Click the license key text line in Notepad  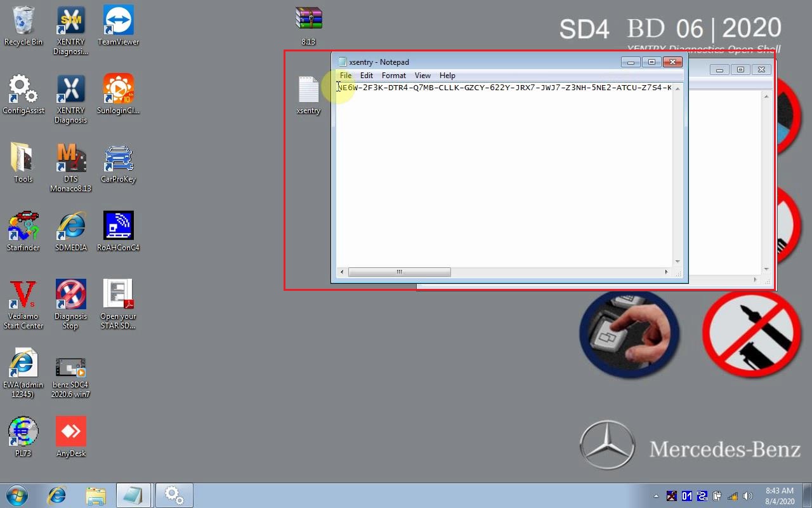[x=504, y=88]
